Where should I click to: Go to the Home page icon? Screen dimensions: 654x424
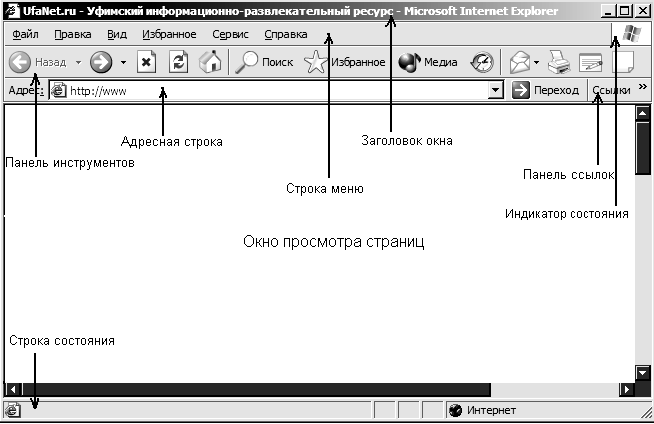[x=210, y=62]
